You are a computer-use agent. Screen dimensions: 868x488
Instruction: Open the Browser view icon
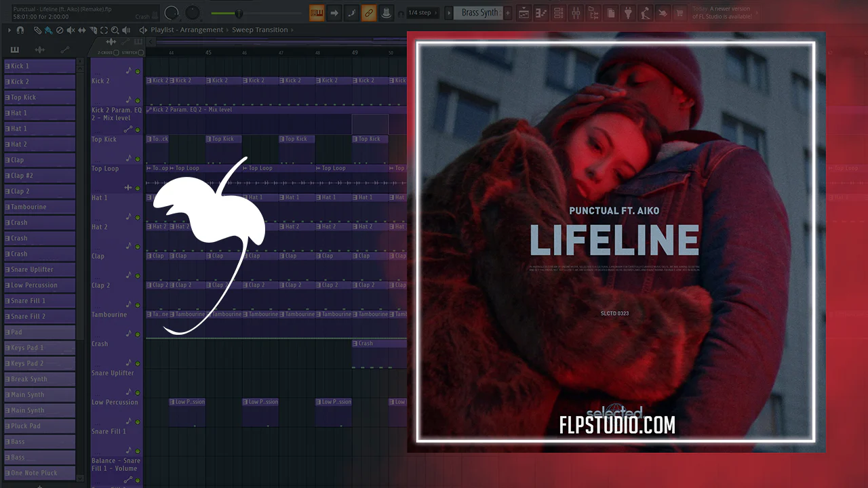(594, 12)
